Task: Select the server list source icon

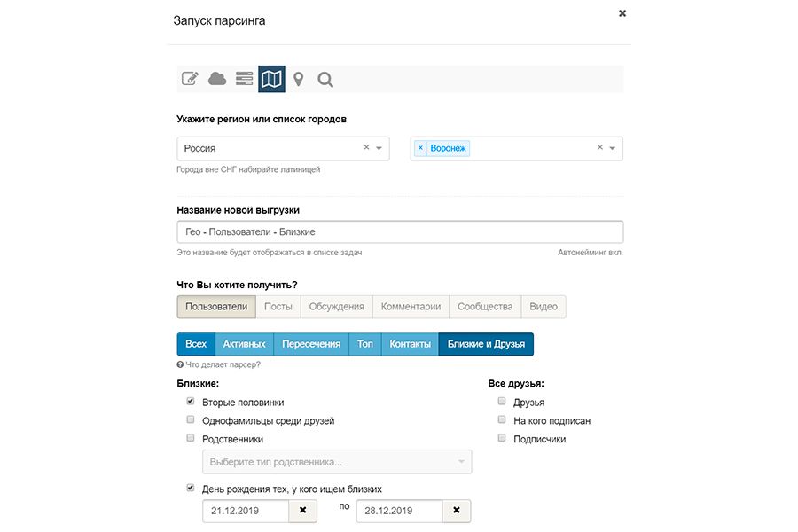Action: 245,79
